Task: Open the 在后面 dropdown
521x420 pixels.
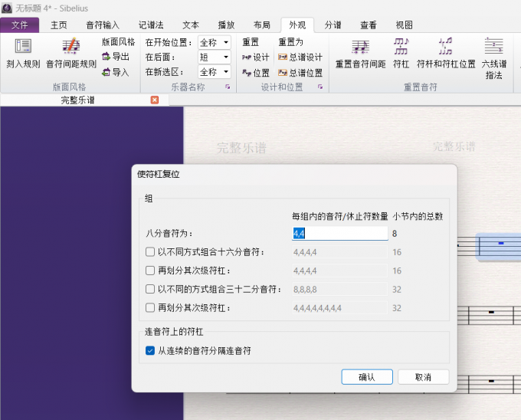Action: 215,57
